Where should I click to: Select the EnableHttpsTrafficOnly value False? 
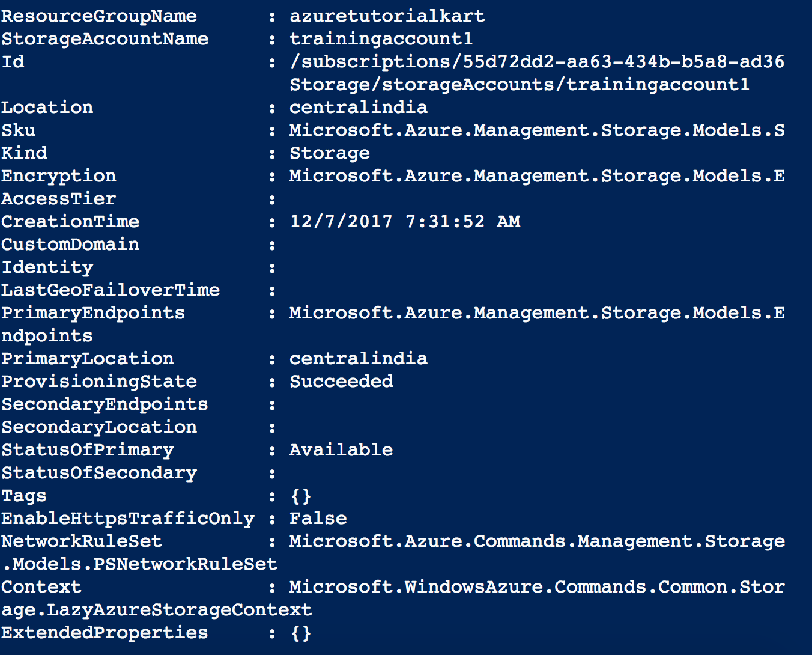tap(318, 519)
